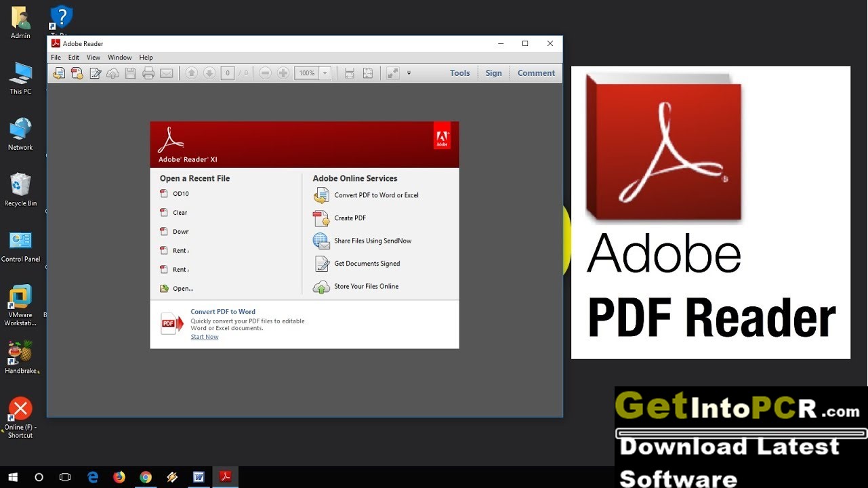Click the fit one full page icon
The height and width of the screenshot is (488, 868).
367,73
